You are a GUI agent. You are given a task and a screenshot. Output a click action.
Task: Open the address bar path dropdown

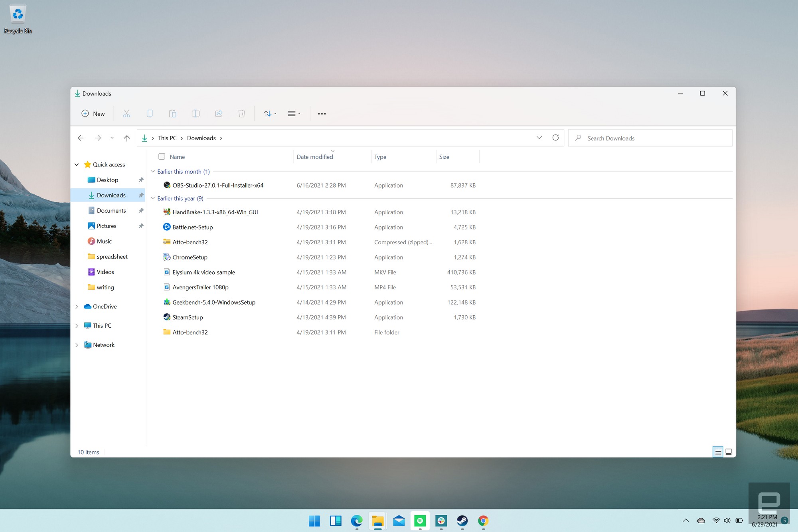[539, 138]
